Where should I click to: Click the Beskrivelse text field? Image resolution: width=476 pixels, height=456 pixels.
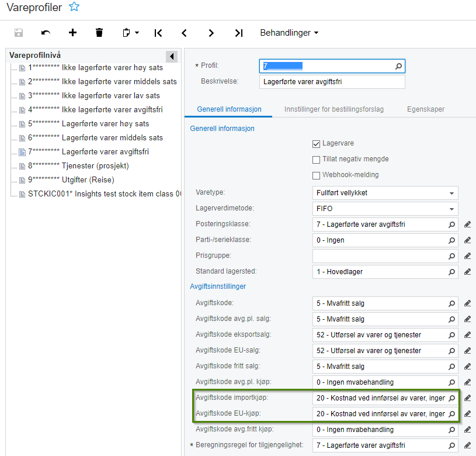pyautogui.click(x=332, y=82)
